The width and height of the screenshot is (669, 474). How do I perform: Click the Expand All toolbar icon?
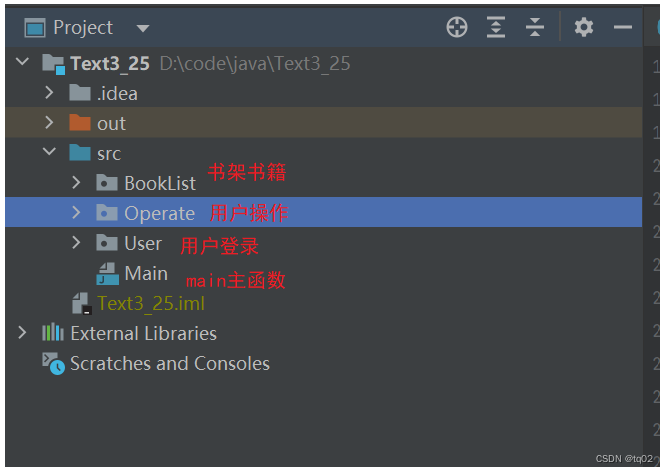(496, 27)
